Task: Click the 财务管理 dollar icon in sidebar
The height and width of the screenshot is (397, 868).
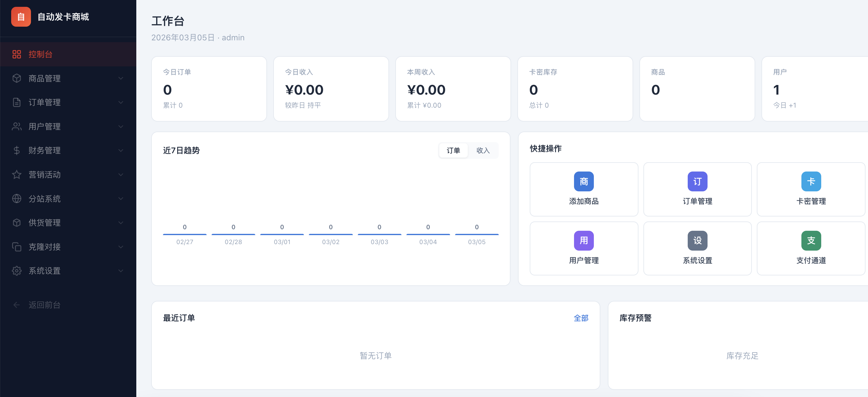Action: point(16,150)
